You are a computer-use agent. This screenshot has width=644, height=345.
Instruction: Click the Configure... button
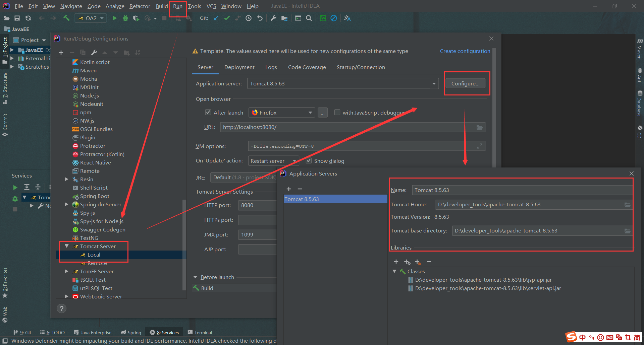(466, 84)
